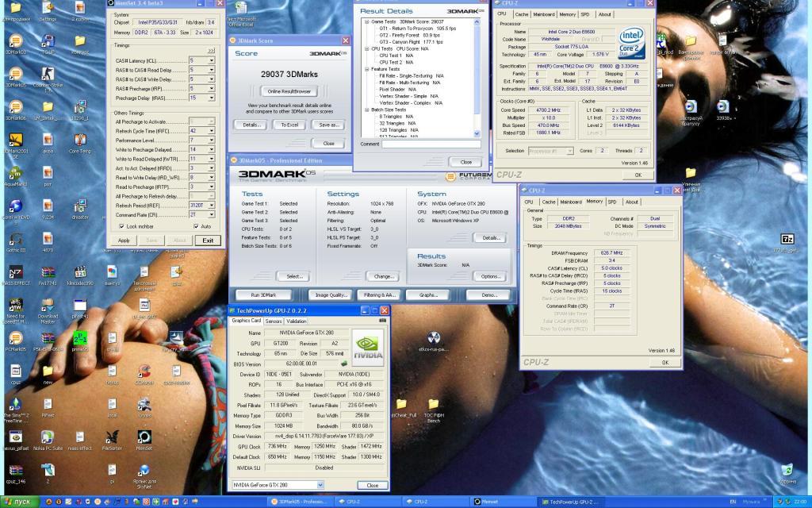812x508 pixels.
Task: Open Need for Speed desktop shortcut
Action: pos(16,305)
